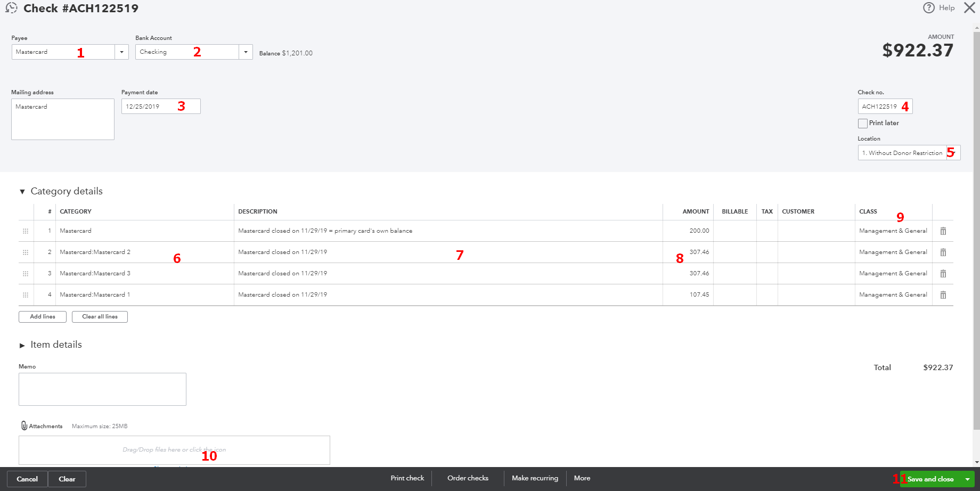This screenshot has width=980, height=491.
Task: Click the CATEGORY column header
Action: coord(76,211)
